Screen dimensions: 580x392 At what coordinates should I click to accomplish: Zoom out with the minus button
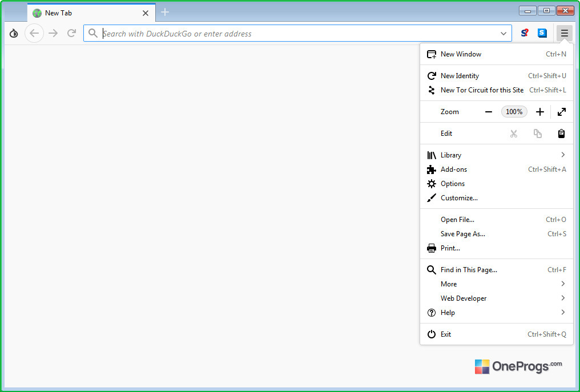489,112
